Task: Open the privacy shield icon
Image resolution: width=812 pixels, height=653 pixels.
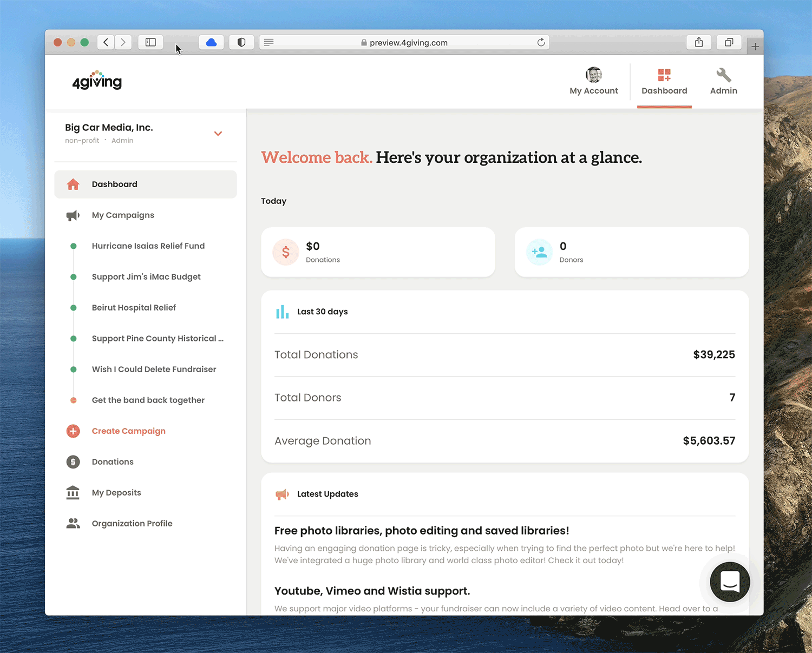Action: (x=241, y=42)
